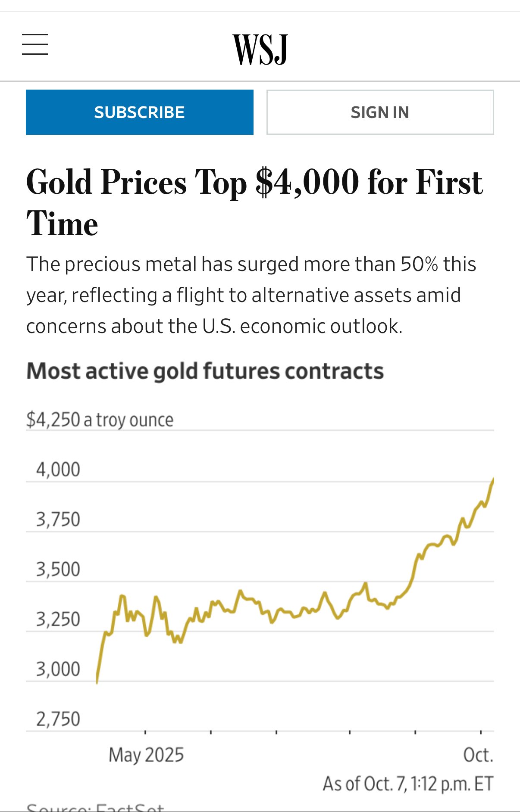
Task: Click the 3,250 y-axis label
Action: pyautogui.click(x=58, y=619)
